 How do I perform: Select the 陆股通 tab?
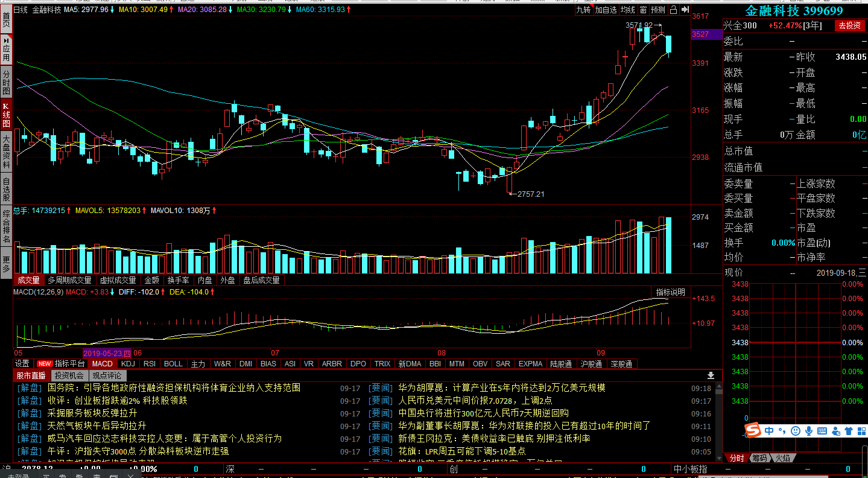(x=561, y=364)
